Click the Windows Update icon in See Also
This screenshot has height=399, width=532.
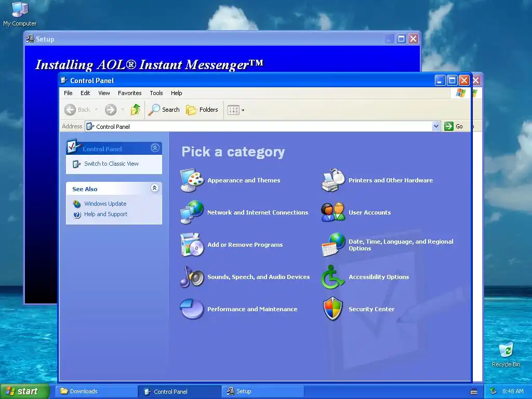[x=77, y=204]
